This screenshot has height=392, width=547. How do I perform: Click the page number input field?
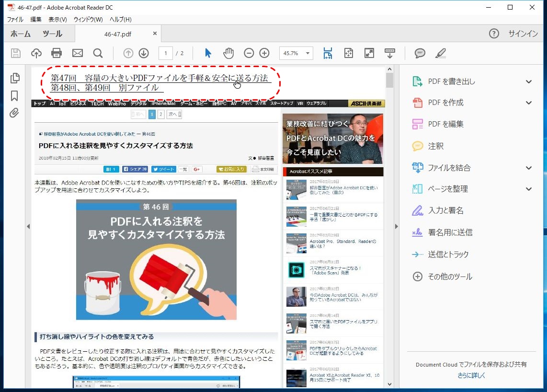(x=165, y=53)
